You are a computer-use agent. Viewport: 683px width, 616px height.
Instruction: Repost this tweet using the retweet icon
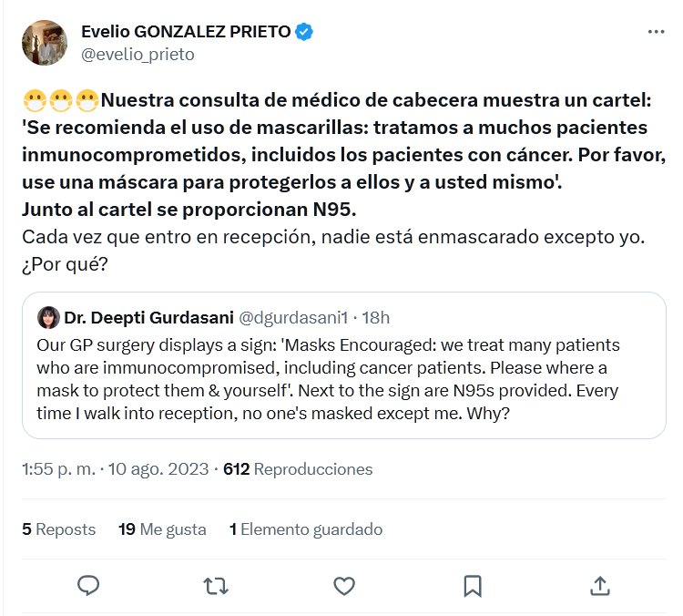(x=215, y=584)
